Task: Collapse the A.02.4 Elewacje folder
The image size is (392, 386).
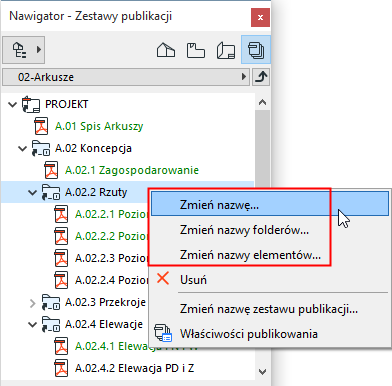Action: pyautogui.click(x=33, y=324)
